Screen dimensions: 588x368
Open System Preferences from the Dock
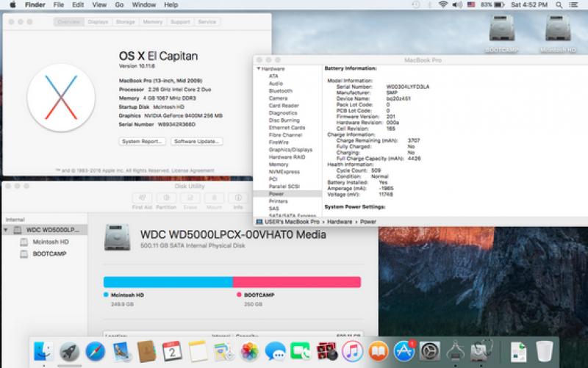[x=430, y=352]
